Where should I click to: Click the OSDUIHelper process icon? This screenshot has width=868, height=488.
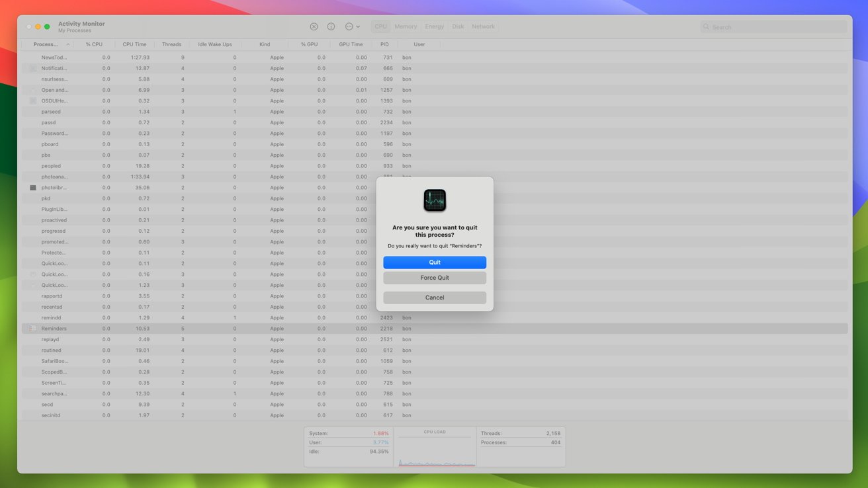click(33, 101)
